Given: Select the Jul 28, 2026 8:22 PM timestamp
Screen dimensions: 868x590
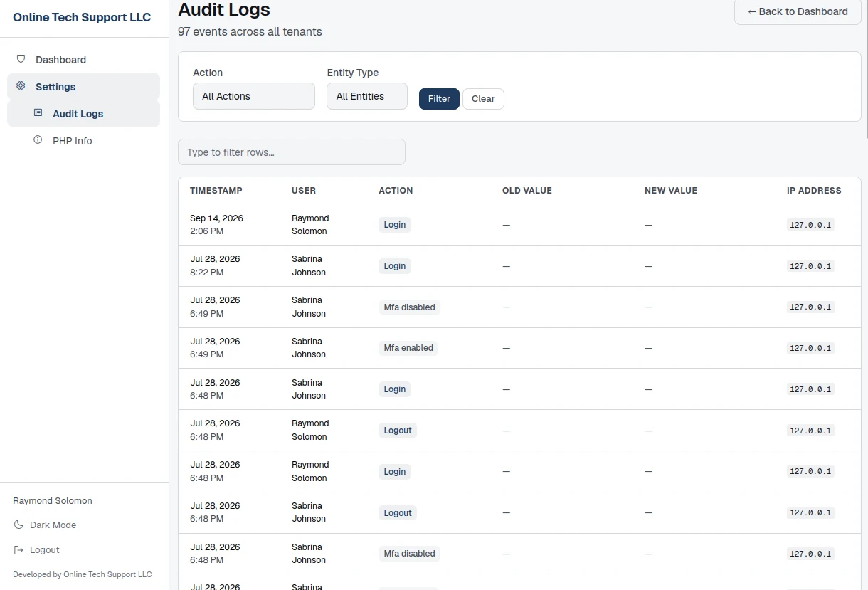Looking at the screenshot, I should click(215, 265).
